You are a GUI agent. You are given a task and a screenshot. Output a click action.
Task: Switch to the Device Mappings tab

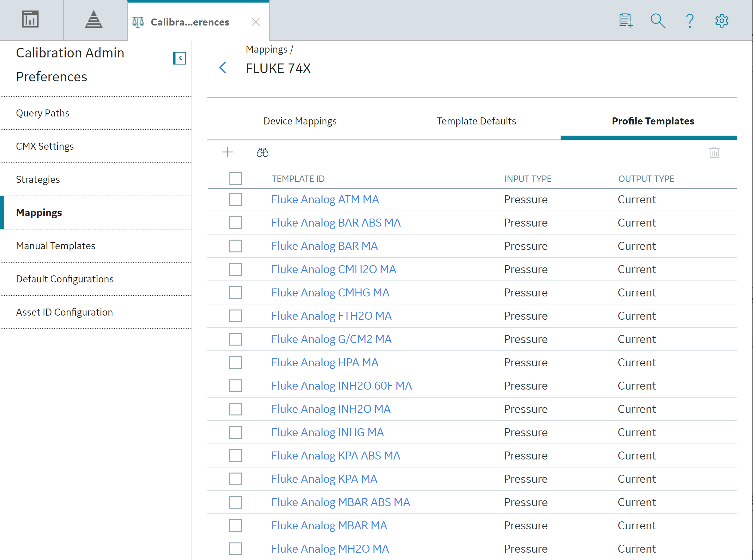300,121
